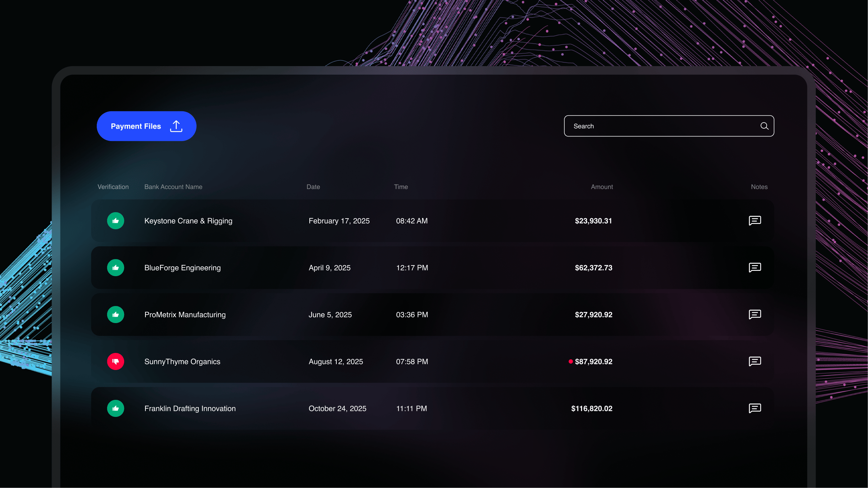Click thumbs-up icon for Franklin Drafting Innovation
The width and height of the screenshot is (868, 488).
(x=116, y=408)
